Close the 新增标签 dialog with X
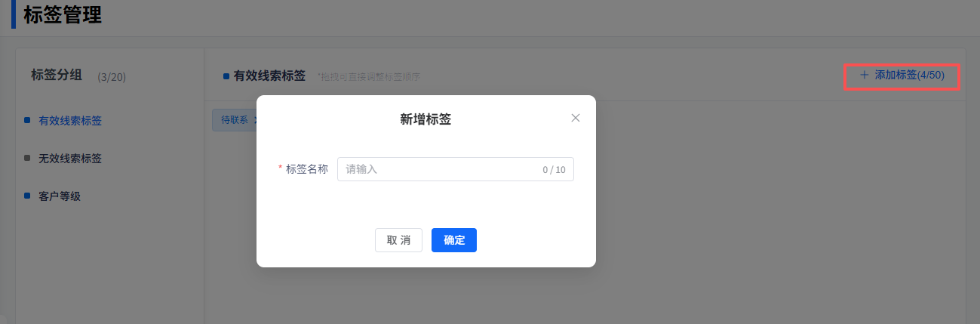Screen dimensions: 980x324 [x=576, y=118]
